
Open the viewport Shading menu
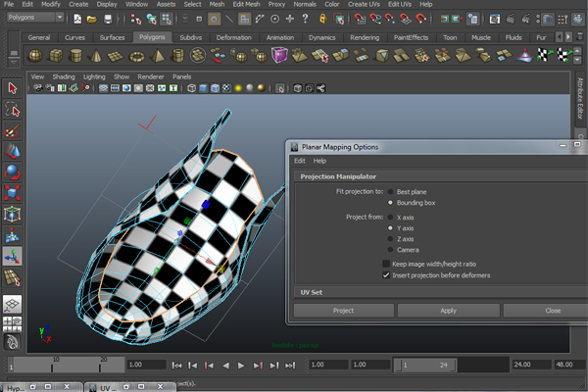click(x=64, y=76)
